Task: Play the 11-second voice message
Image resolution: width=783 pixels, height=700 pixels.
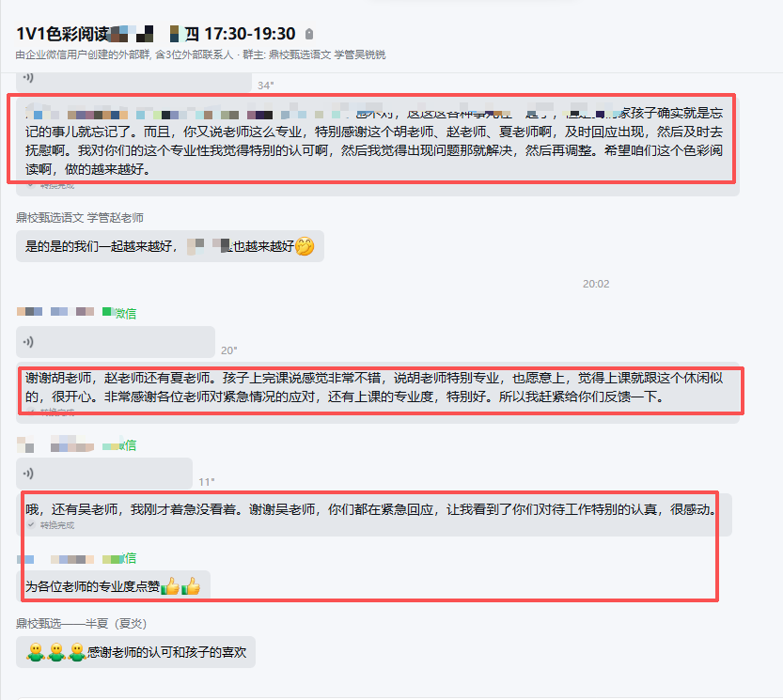Action: pos(104,474)
